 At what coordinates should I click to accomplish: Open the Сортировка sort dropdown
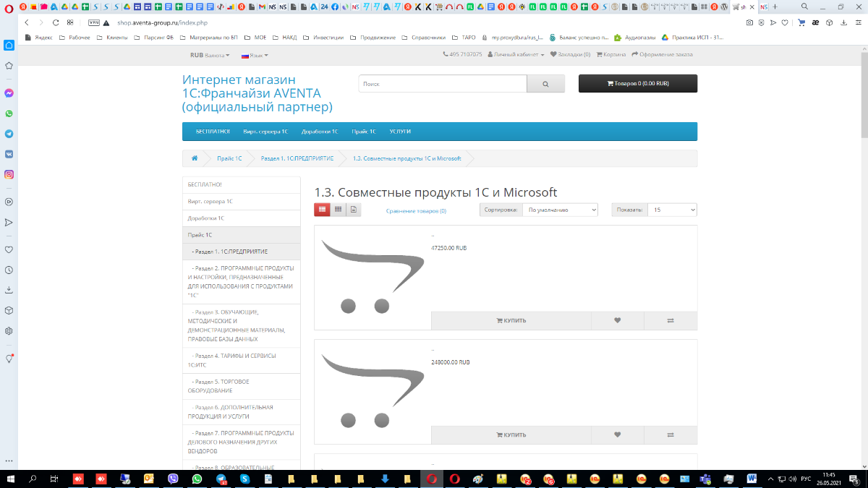pos(561,210)
